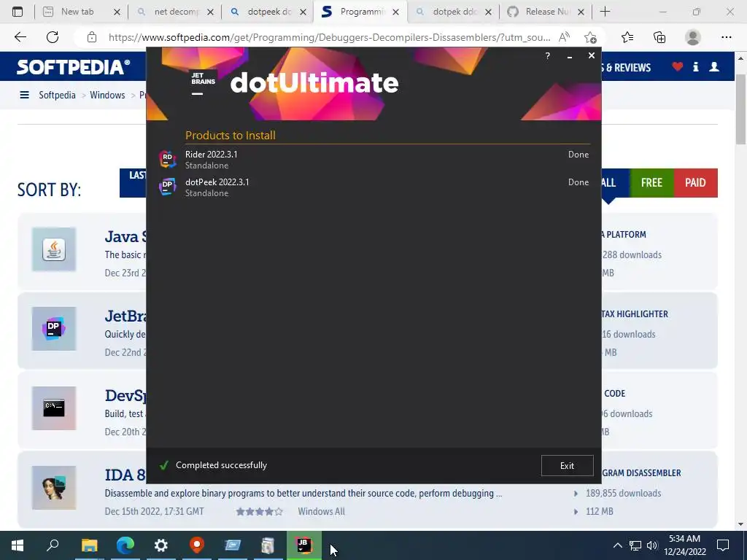Click the IDA 8 listing title link
This screenshot has height=560, width=747.
click(125, 475)
